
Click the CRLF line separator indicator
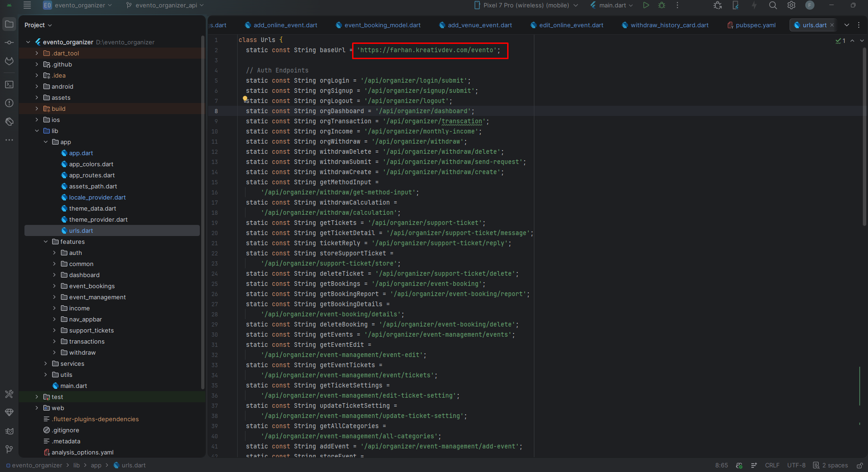point(772,466)
